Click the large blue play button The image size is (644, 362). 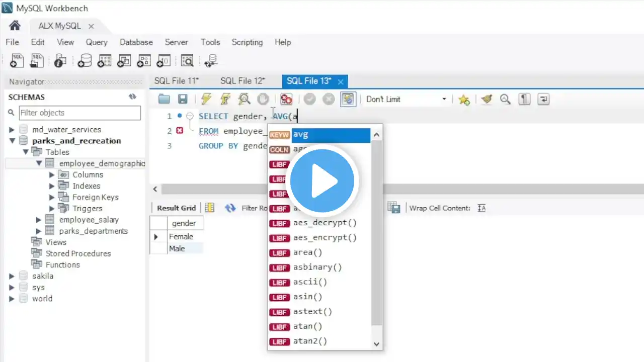click(320, 181)
